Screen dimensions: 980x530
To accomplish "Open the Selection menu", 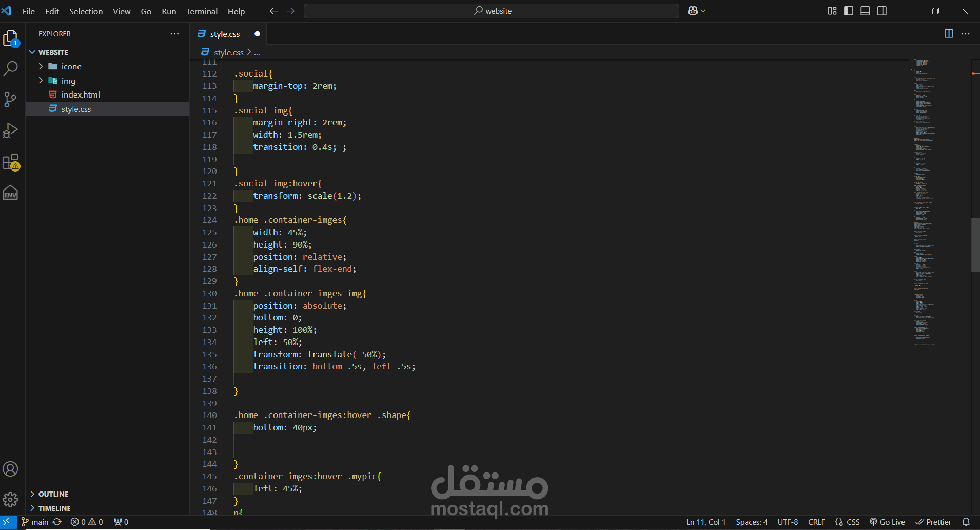I will (86, 11).
